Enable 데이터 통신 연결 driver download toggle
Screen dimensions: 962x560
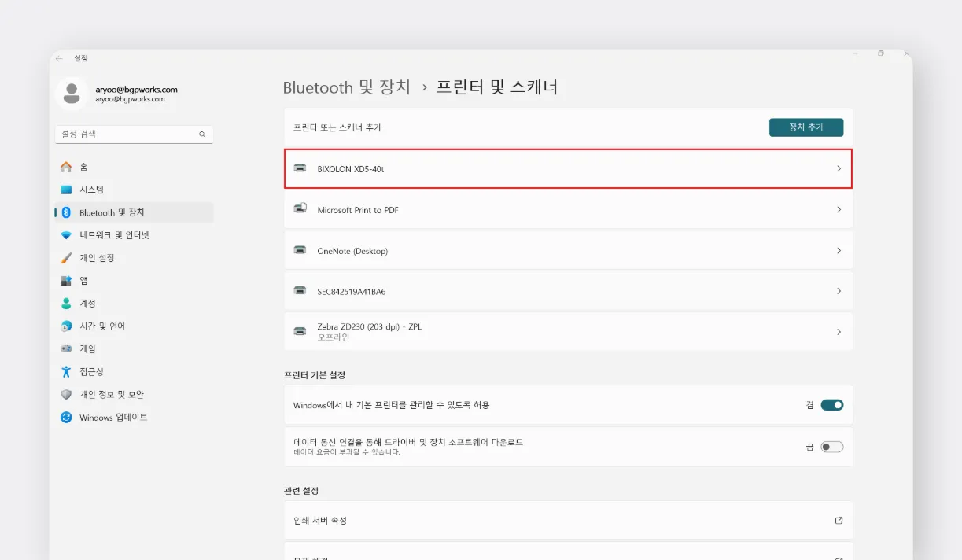coord(833,446)
